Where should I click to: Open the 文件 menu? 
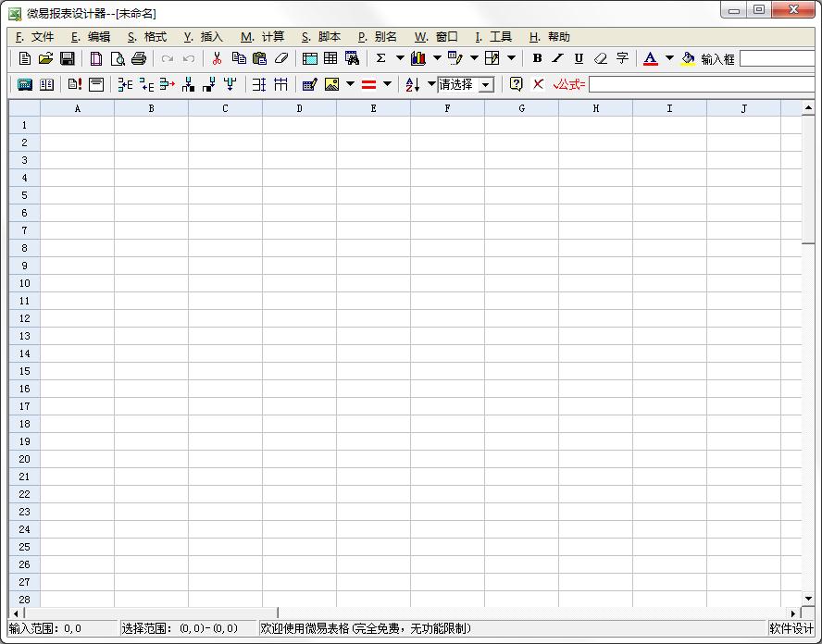[35, 37]
